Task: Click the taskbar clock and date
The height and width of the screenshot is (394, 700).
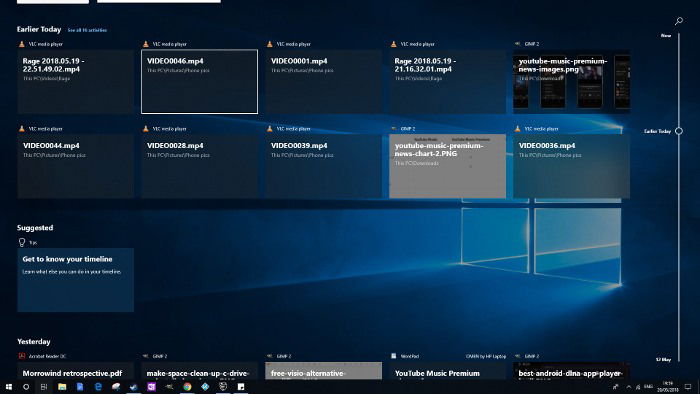Action: [667, 387]
